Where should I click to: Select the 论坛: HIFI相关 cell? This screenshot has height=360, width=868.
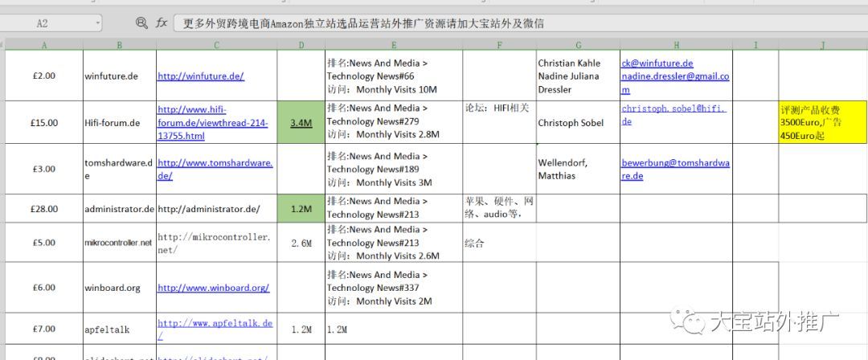point(499,122)
